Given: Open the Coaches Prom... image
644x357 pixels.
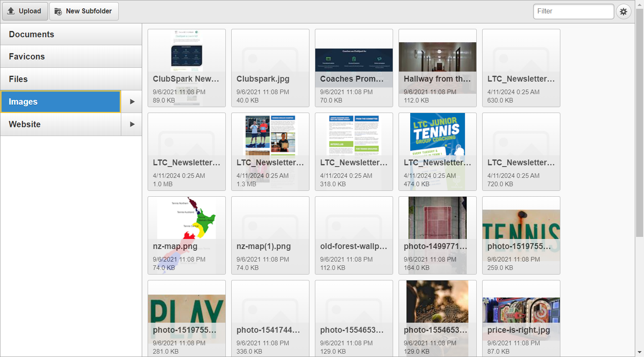Looking at the screenshot, I should [354, 68].
